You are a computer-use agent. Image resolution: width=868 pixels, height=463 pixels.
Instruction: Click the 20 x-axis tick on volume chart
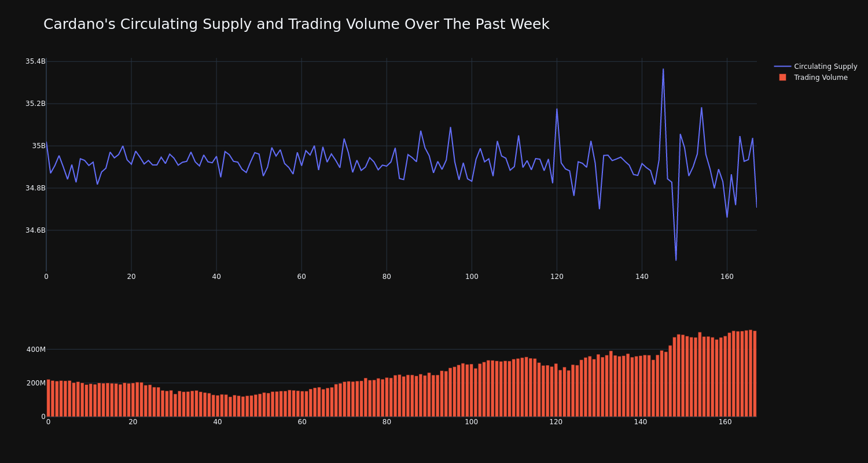click(x=133, y=422)
